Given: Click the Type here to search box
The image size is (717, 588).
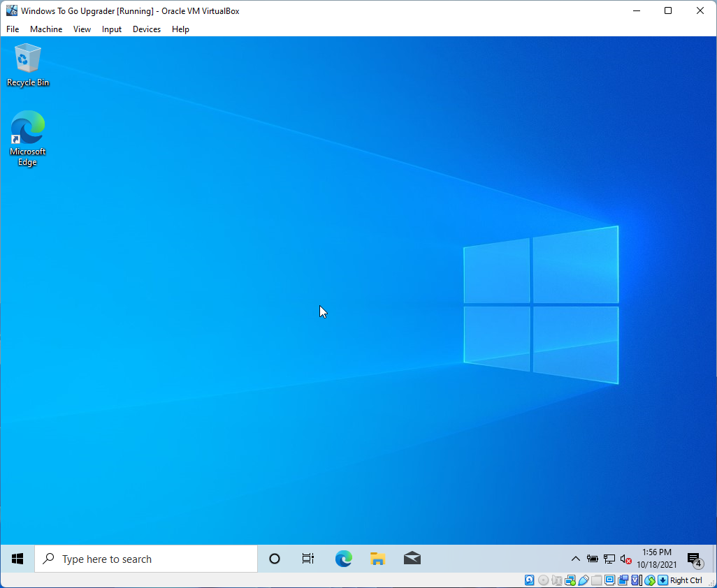Looking at the screenshot, I should [146, 559].
